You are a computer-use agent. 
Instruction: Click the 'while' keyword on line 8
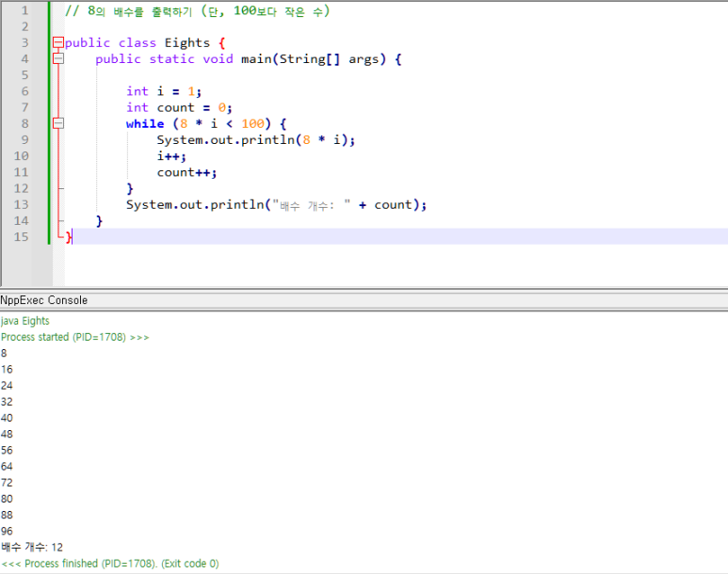(145, 124)
